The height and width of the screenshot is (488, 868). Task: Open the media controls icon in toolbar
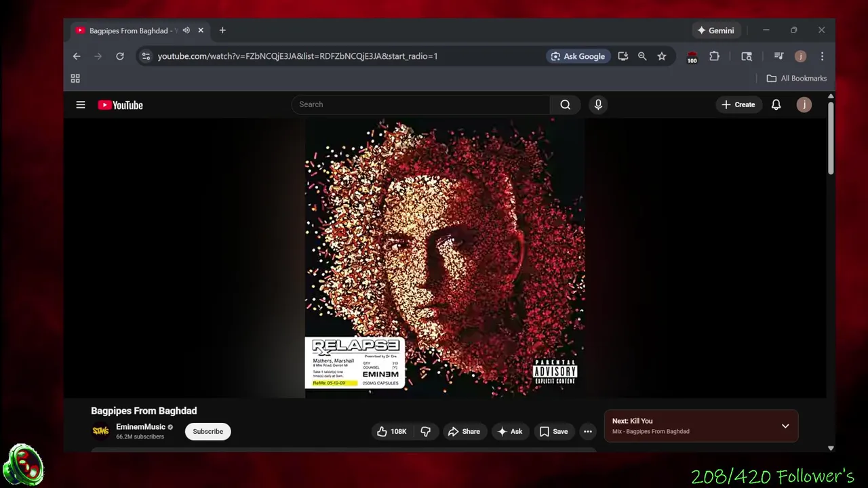coord(778,56)
